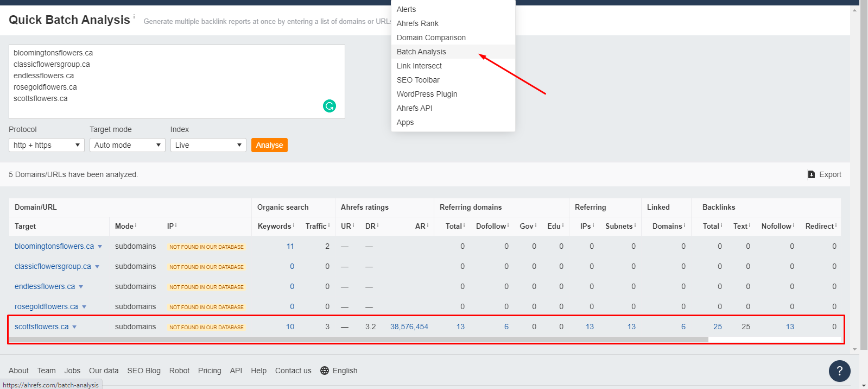Click the Export download icon
Image resolution: width=868 pixels, height=389 pixels.
[x=812, y=174]
